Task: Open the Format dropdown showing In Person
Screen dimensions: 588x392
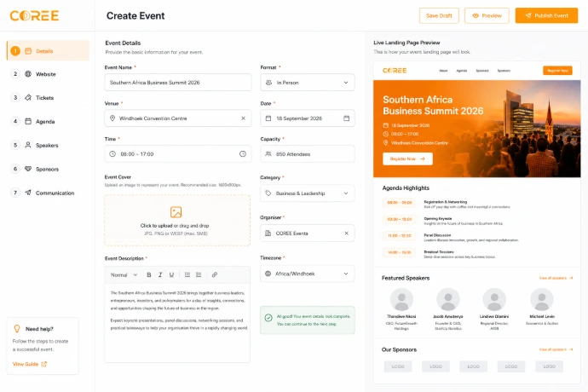Action: click(x=308, y=83)
